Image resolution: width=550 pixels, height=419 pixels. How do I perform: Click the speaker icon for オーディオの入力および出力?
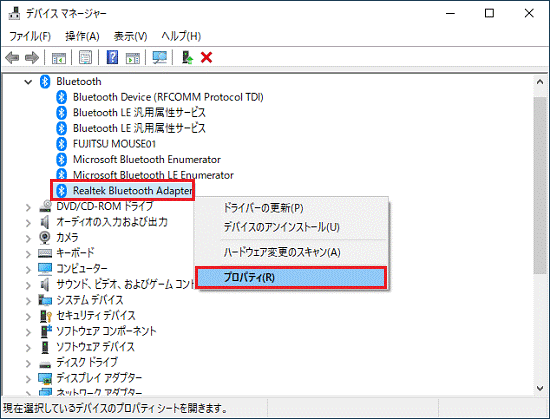[45, 222]
